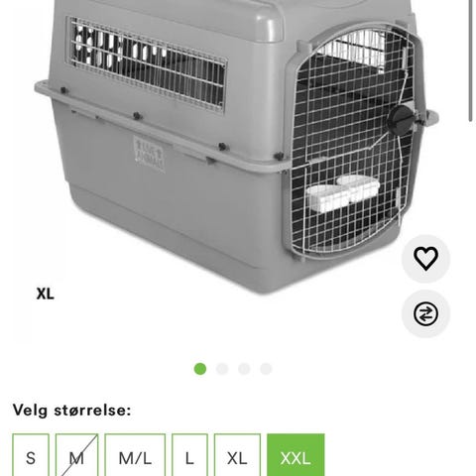The height and width of the screenshot is (476, 476).
Task: Select crossed-out size M
Action: (76, 456)
